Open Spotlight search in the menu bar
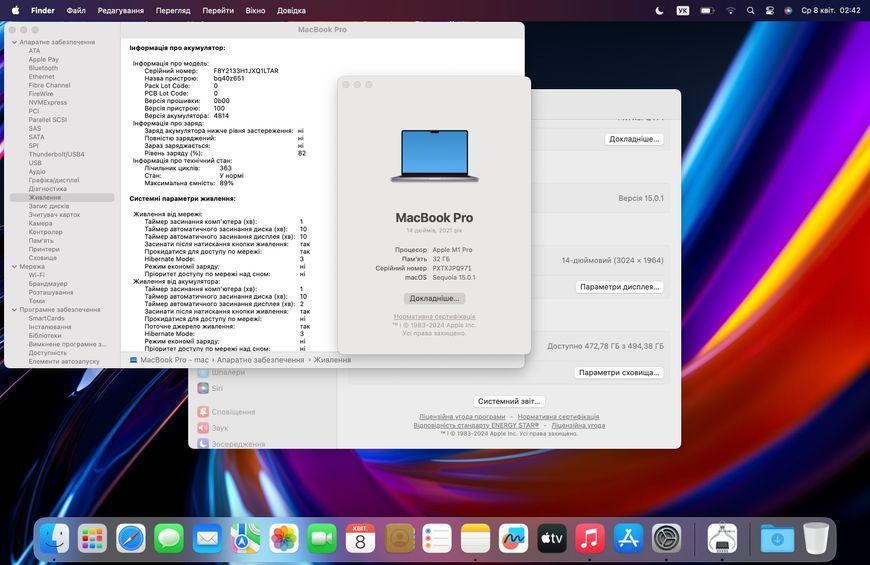The image size is (870, 565). pos(750,10)
